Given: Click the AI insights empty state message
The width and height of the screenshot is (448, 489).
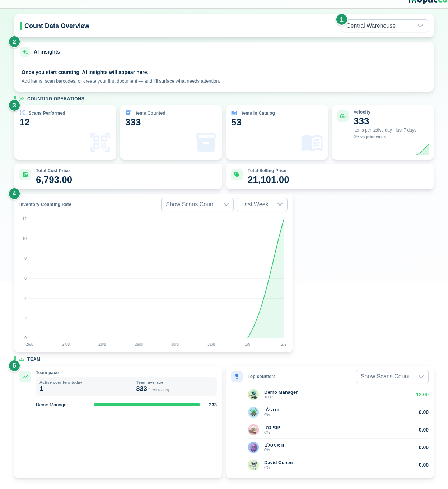Looking at the screenshot, I should click(85, 72).
